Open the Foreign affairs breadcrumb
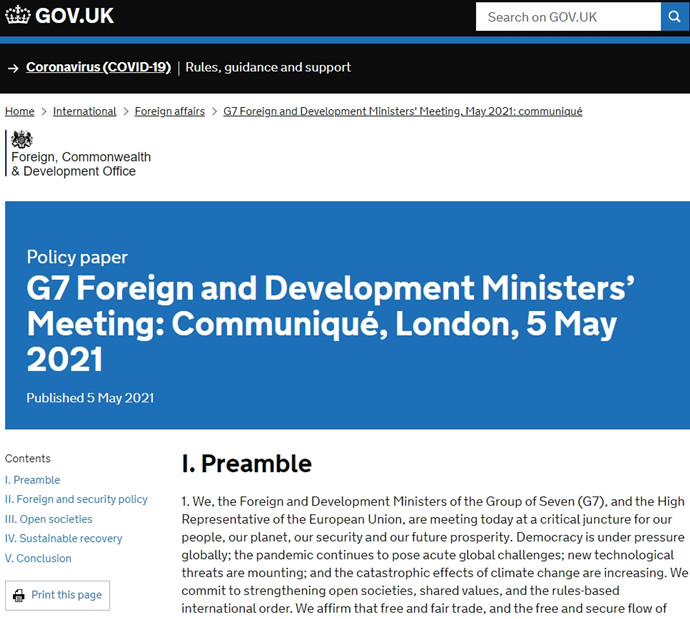 pyautogui.click(x=169, y=111)
